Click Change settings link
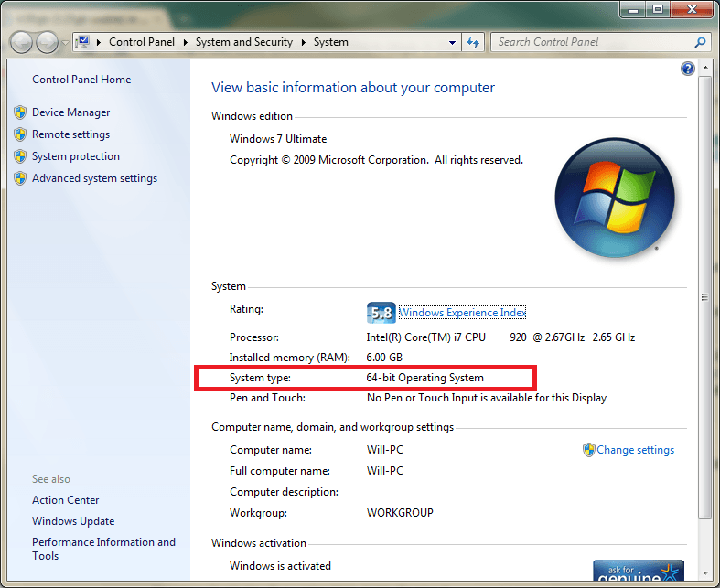 tap(636, 450)
